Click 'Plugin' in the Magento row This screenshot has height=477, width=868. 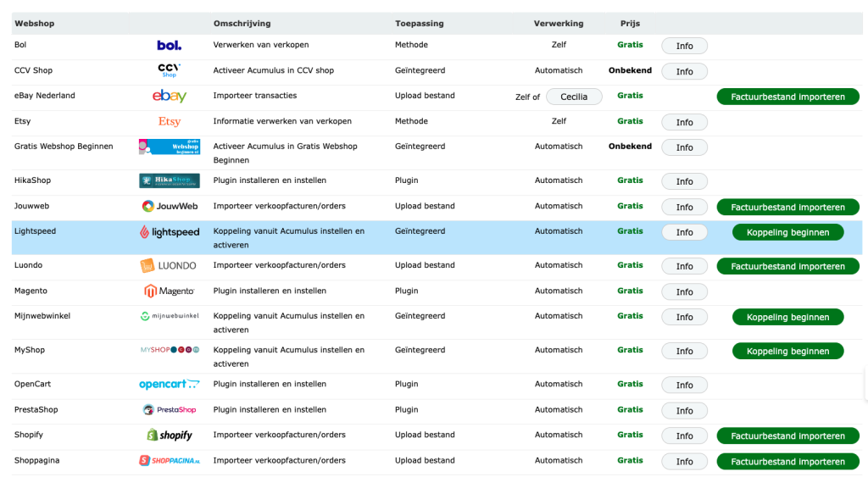(406, 291)
